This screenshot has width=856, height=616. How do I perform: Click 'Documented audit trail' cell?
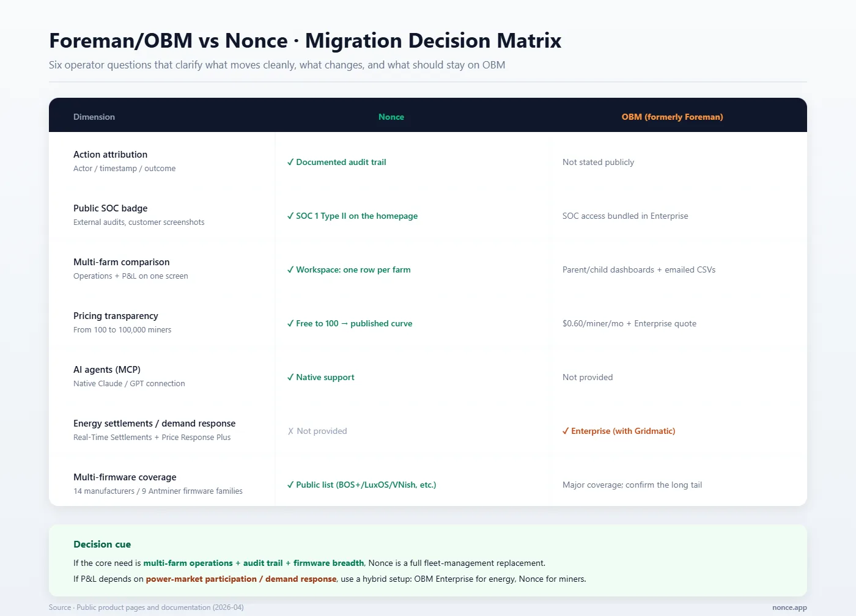(x=337, y=162)
